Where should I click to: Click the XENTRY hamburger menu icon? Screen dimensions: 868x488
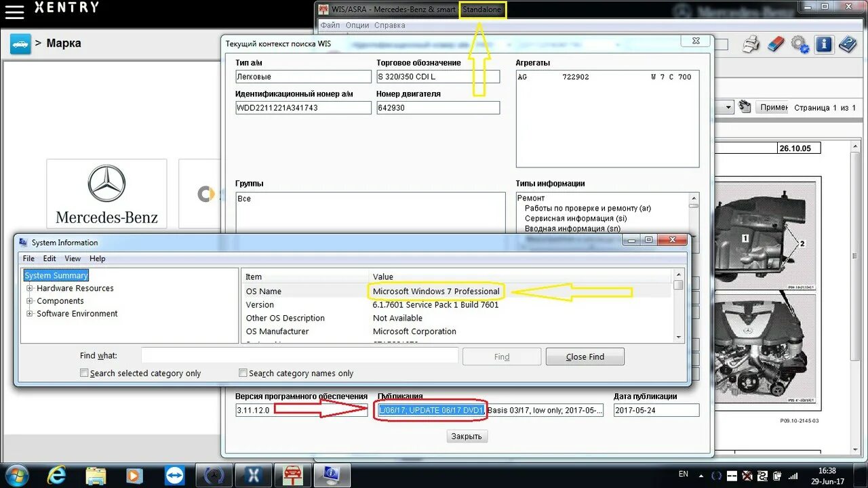coord(14,12)
